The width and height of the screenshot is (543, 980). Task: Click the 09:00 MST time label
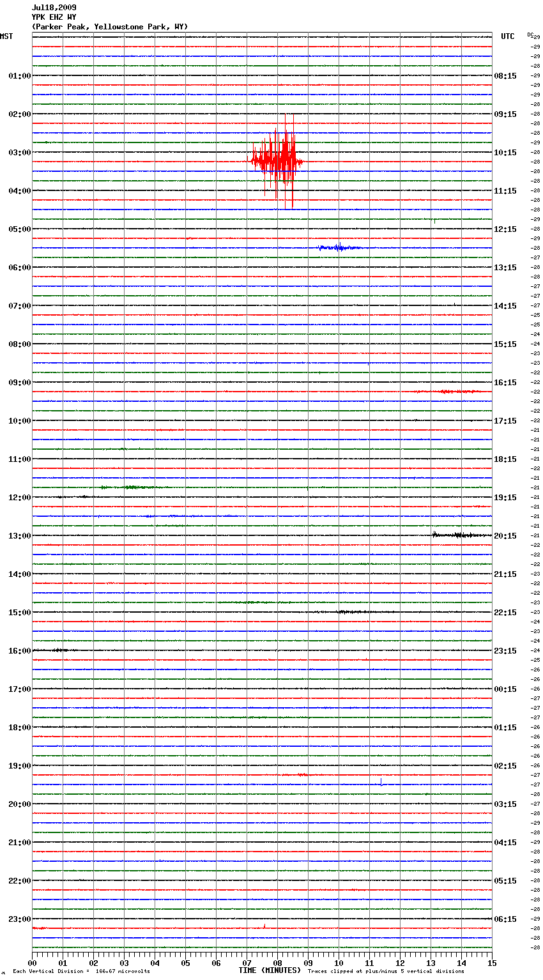coord(20,383)
